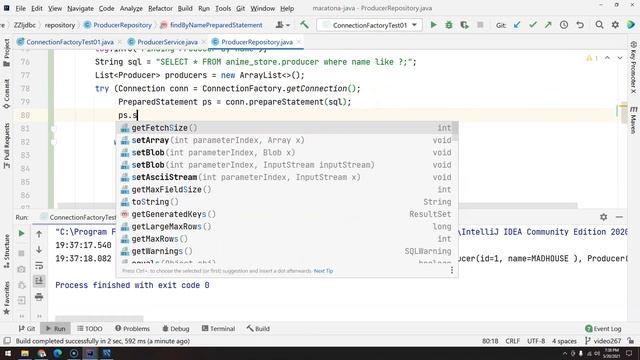640x360 pixels.
Task: Change file encoding UTF-8 selector
Action: (536, 341)
